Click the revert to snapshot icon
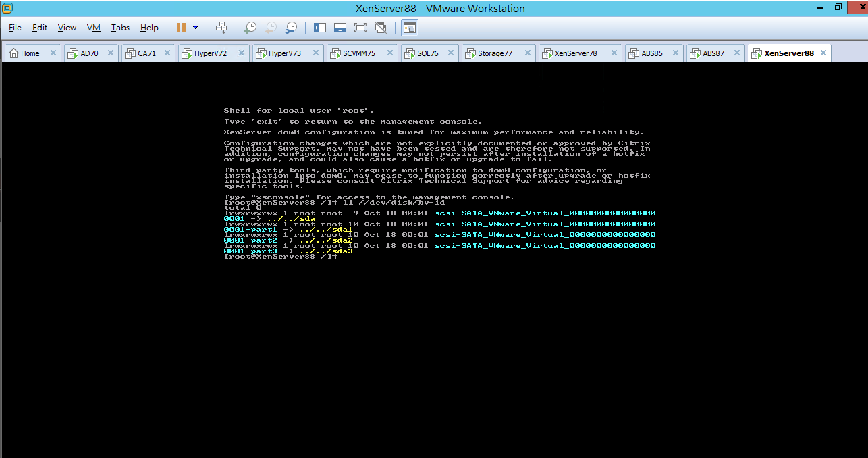The image size is (868, 458). click(271, 28)
